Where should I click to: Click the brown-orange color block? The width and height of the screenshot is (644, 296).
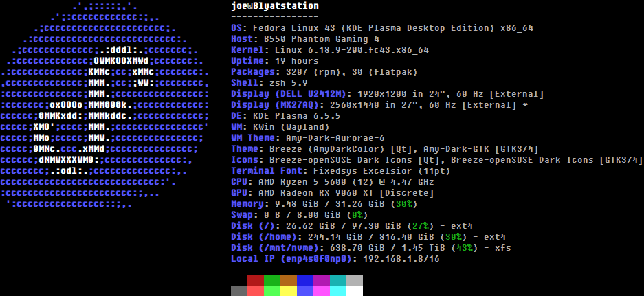click(289, 280)
